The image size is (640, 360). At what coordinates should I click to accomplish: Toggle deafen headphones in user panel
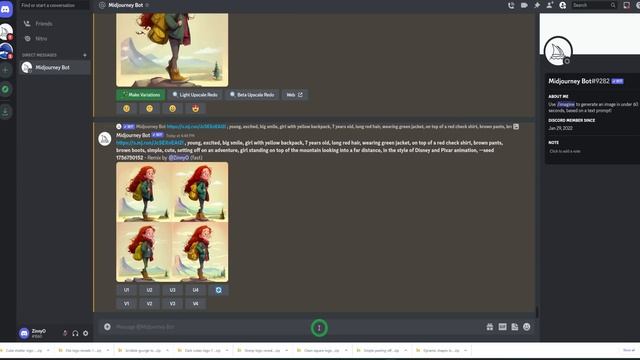pyautogui.click(x=75, y=333)
